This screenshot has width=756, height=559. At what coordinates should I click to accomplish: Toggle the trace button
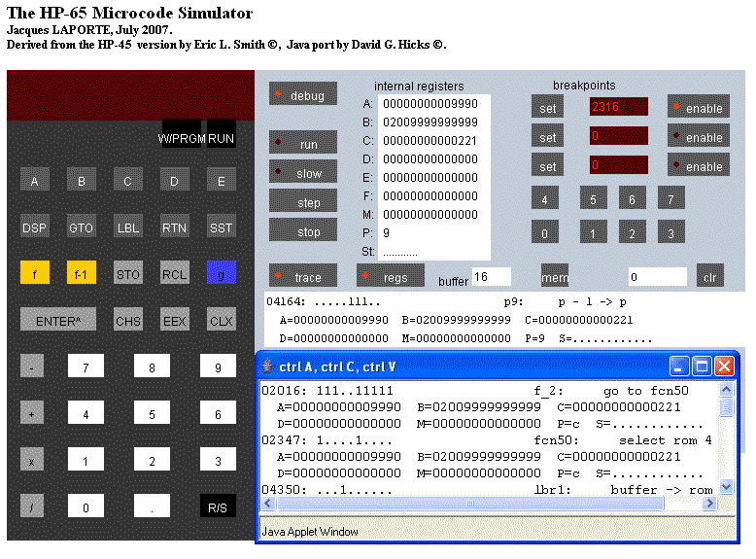point(303,276)
